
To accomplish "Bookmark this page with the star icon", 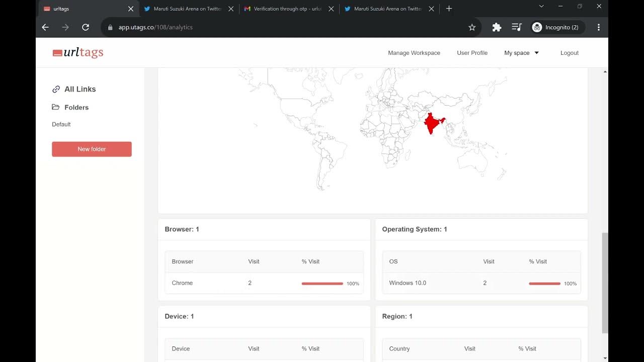I will coord(472,27).
